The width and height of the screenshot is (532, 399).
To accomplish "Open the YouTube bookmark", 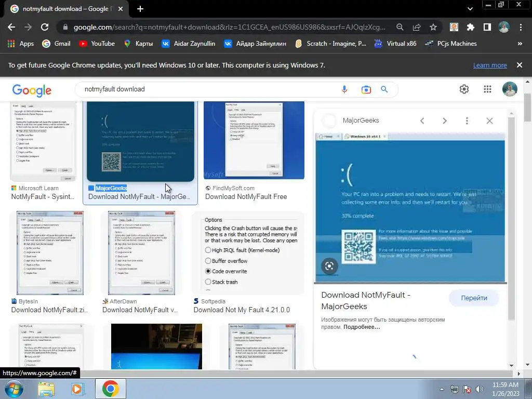I will pyautogui.click(x=97, y=44).
